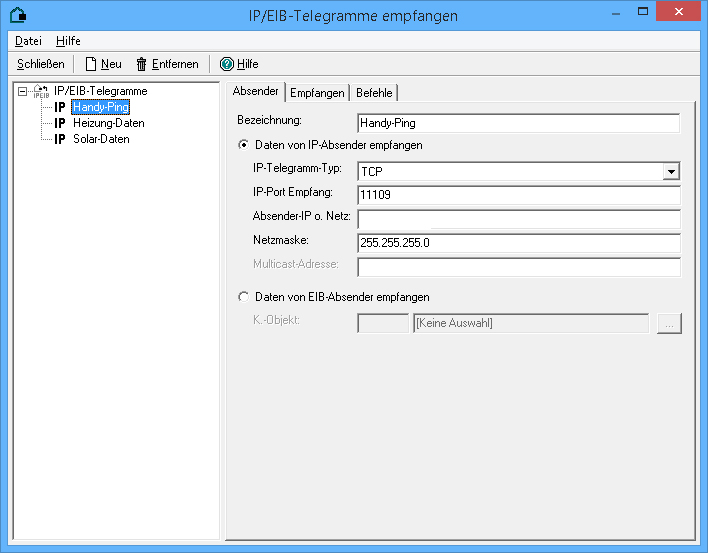This screenshot has width=708, height=553.
Task: Select the IP/EIB-Telegramme root label
Action: tap(101, 91)
